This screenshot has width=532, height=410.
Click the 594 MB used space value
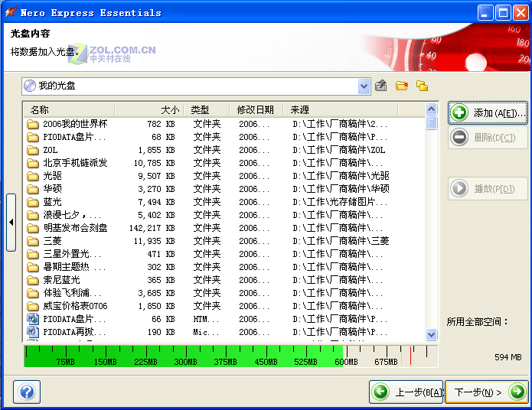(508, 357)
